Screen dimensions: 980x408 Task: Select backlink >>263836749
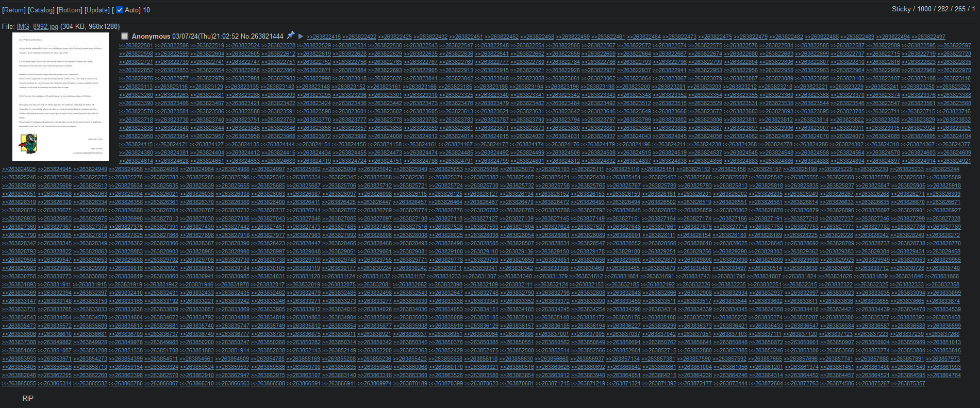tap(197, 334)
